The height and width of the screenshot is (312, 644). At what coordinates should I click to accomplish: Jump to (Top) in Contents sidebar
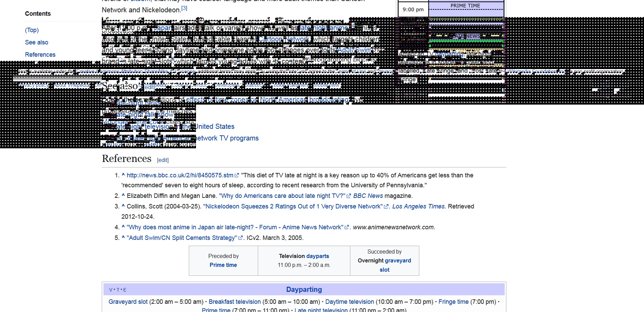click(32, 30)
